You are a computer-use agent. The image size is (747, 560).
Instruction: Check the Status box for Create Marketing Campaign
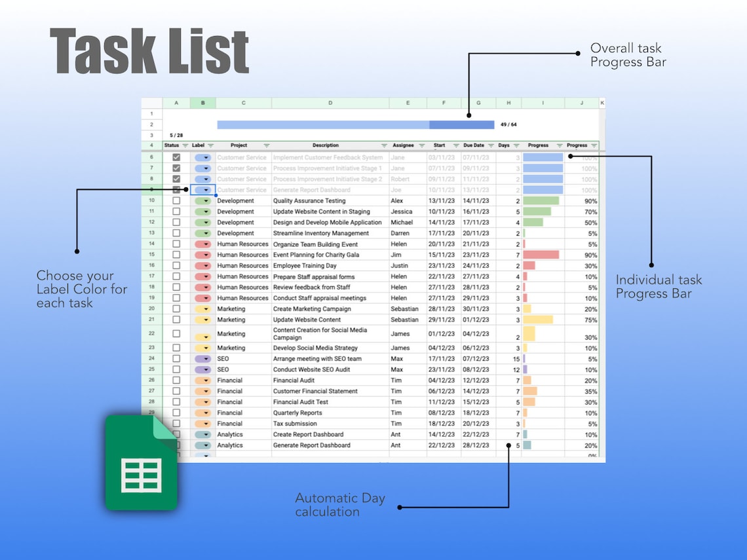click(x=176, y=308)
